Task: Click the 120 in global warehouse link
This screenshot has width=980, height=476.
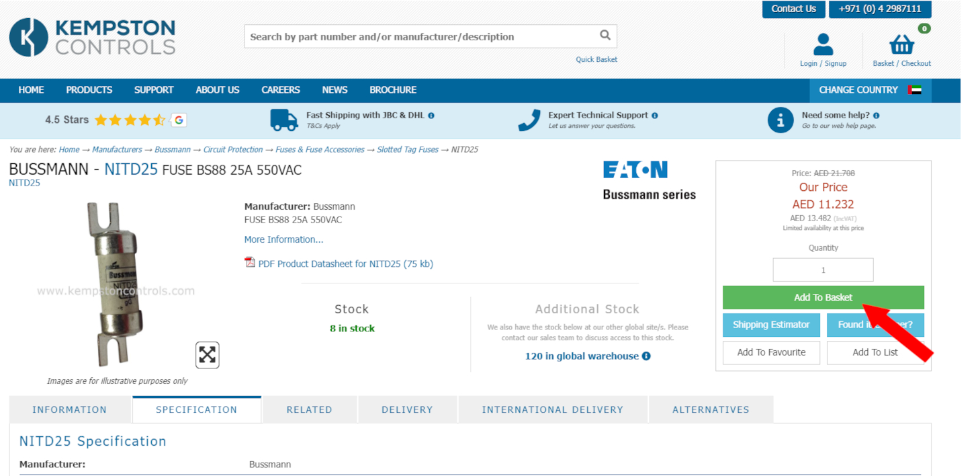Action: [582, 356]
